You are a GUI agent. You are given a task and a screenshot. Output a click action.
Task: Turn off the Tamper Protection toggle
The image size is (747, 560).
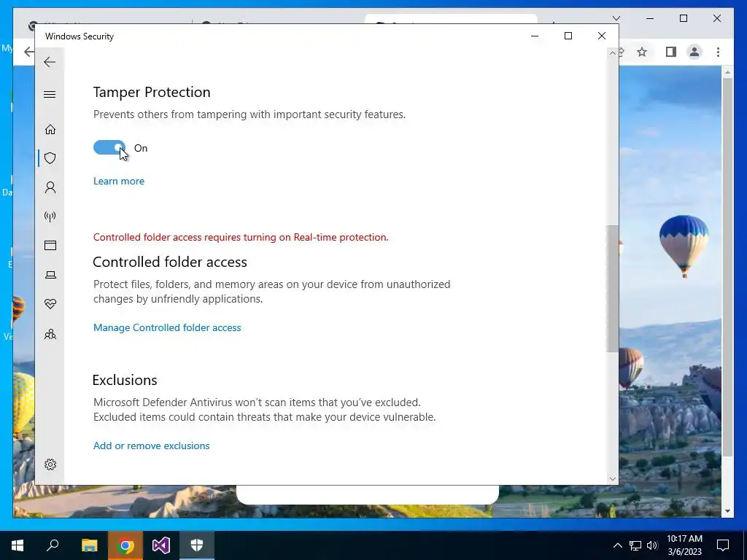click(x=109, y=147)
